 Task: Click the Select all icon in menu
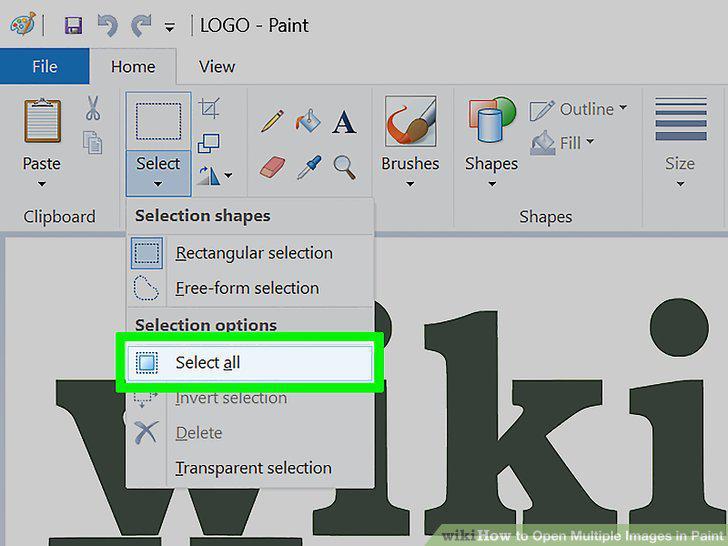147,362
